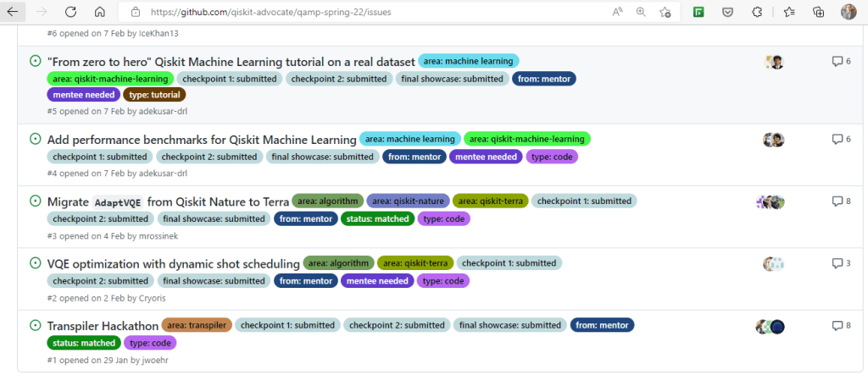
Task: Add this page to favorites
Action: coord(665,13)
